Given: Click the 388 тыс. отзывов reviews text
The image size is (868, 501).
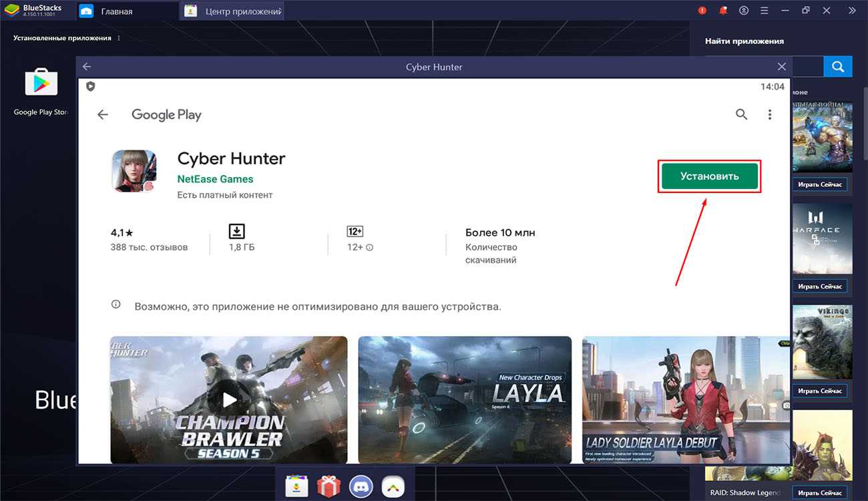Looking at the screenshot, I should coord(150,247).
